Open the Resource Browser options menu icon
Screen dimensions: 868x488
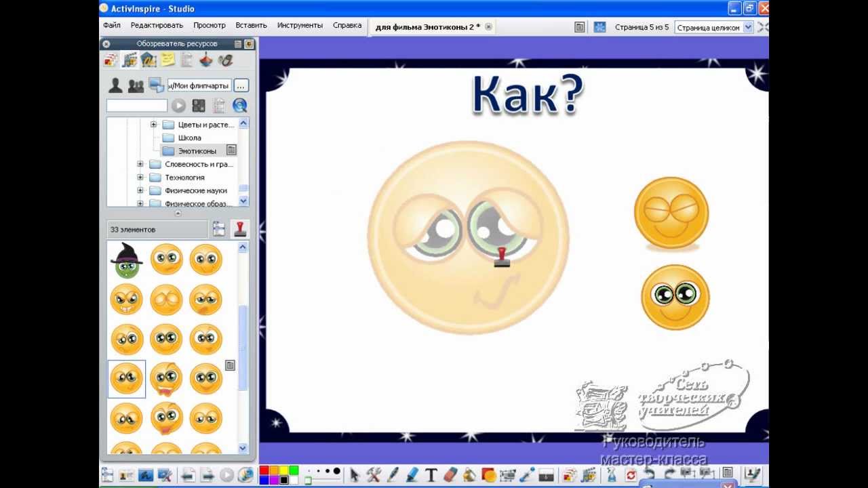pos(238,43)
